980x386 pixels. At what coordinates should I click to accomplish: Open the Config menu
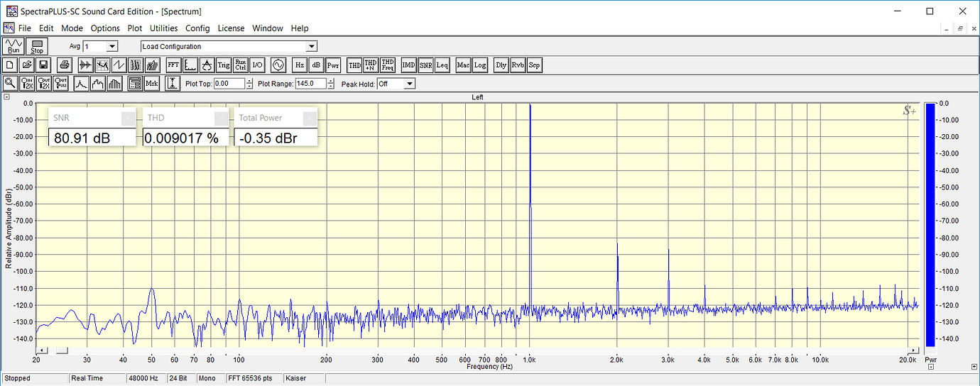pos(197,28)
